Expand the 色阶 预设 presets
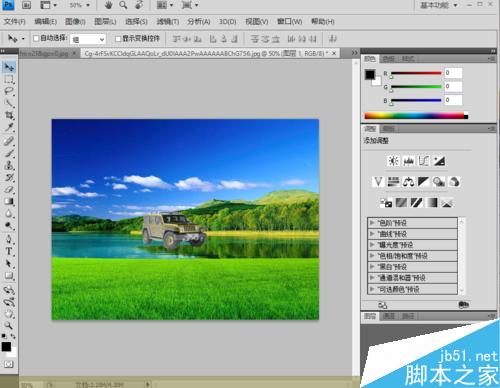This screenshot has width=500, height=388. [412, 223]
